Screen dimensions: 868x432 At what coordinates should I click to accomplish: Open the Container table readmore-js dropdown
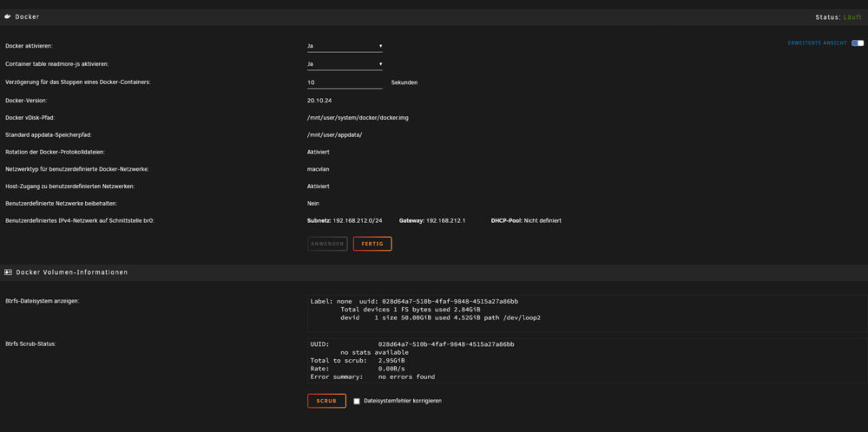pyautogui.click(x=345, y=64)
